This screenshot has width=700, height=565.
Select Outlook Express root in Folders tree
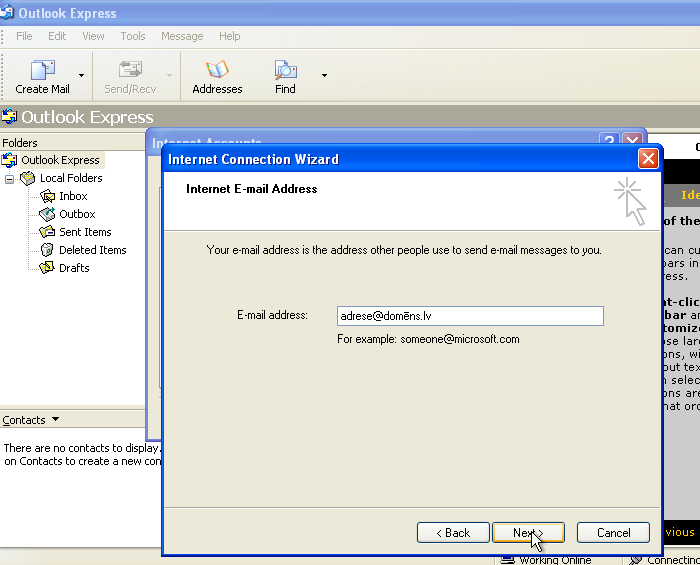tap(60, 160)
